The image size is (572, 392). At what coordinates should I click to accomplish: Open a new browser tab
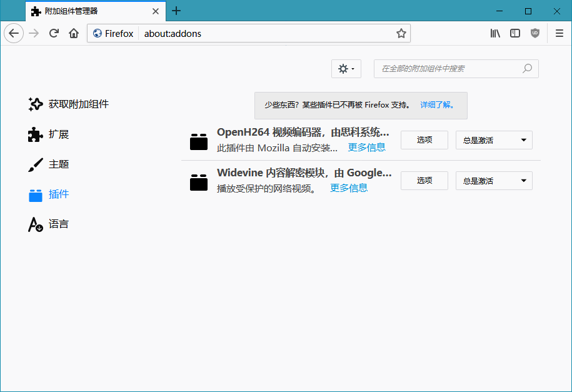176,11
